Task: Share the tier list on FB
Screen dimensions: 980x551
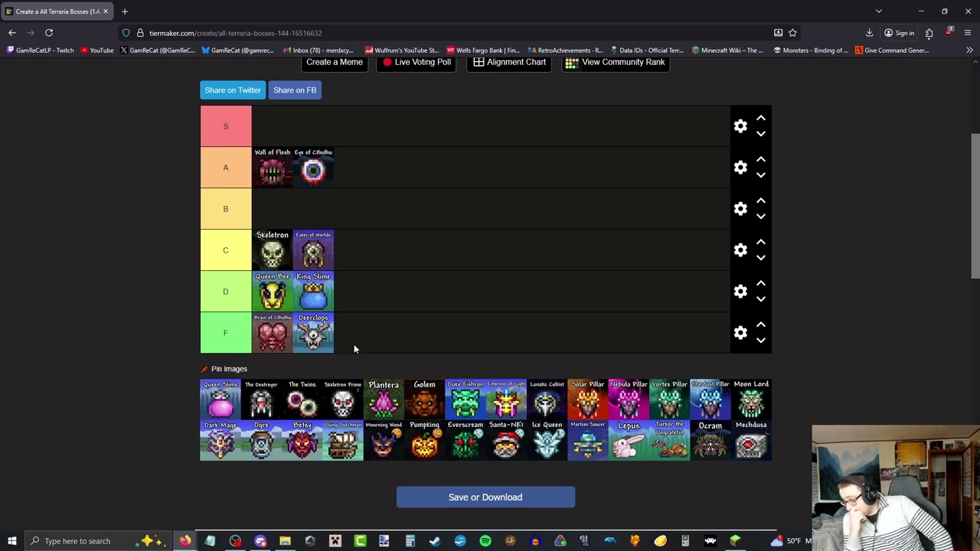Action: point(295,90)
